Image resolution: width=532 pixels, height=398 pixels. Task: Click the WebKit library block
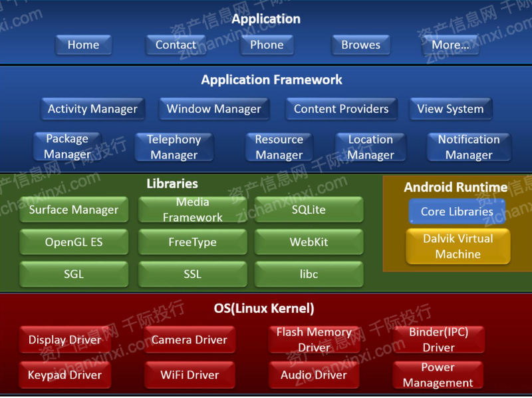click(309, 242)
